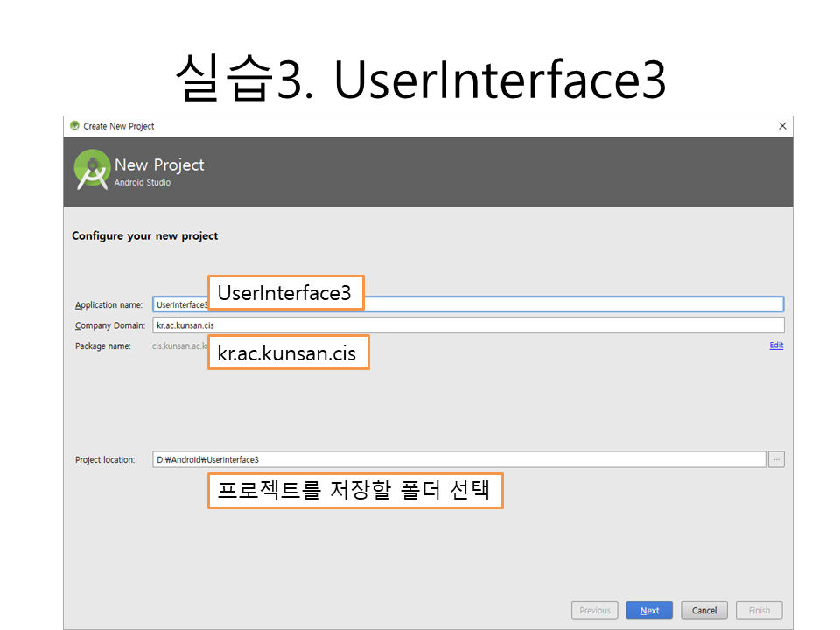Click the Android Studio icon in title bar
The image size is (840, 630).
(74, 126)
